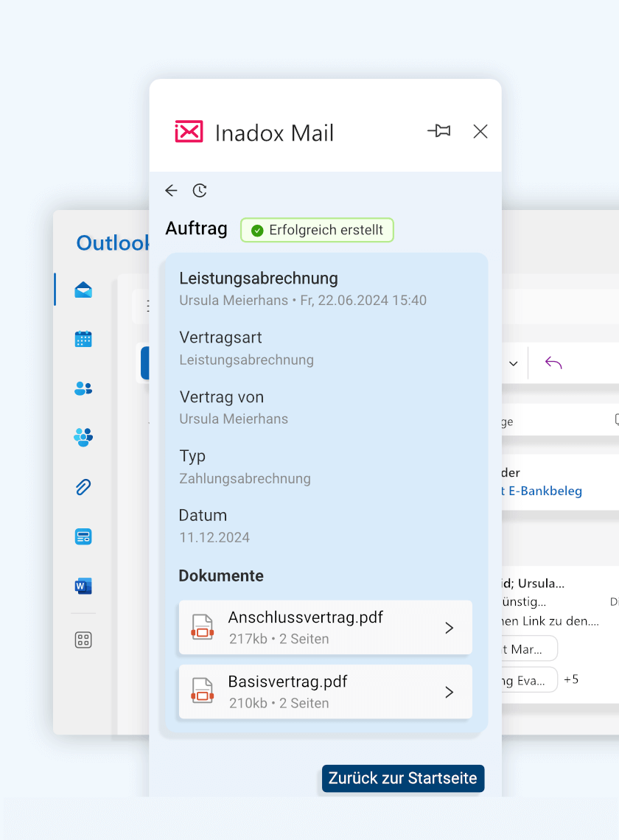Click the 217kb • 2 Seiten details

(279, 639)
